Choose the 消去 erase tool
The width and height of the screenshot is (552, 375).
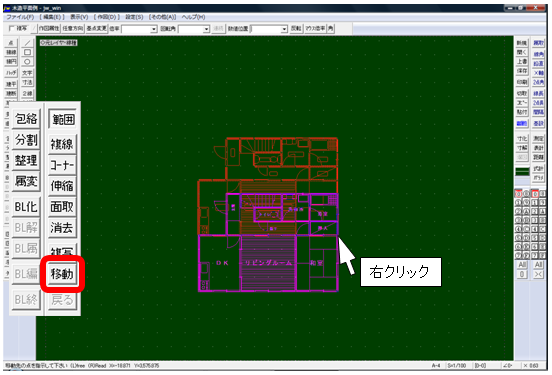(x=62, y=227)
